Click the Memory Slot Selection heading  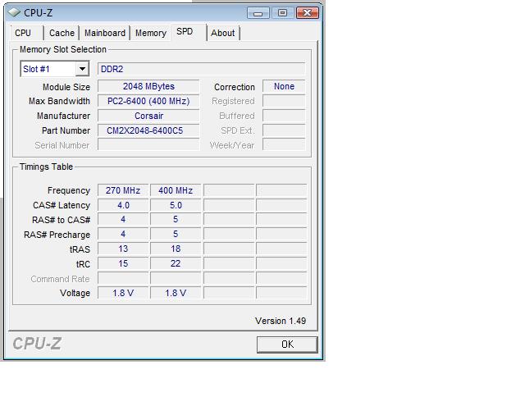click(x=63, y=49)
